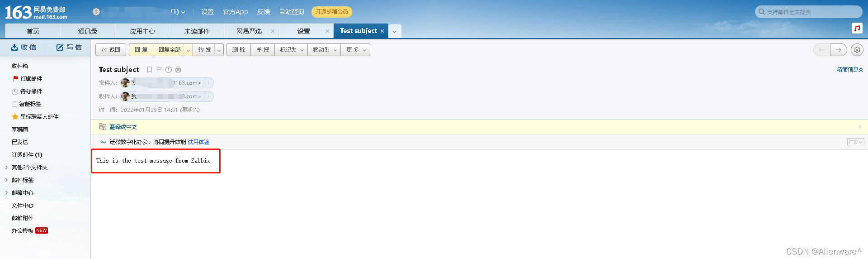Click the 试用体验 ad link
The image size is (868, 259).
(198, 142)
